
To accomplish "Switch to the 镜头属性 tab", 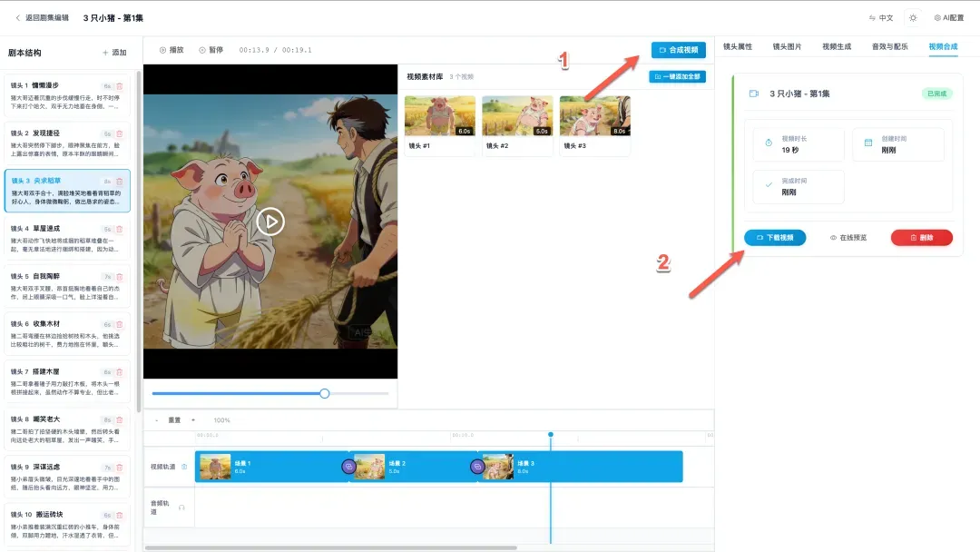I will click(x=737, y=46).
